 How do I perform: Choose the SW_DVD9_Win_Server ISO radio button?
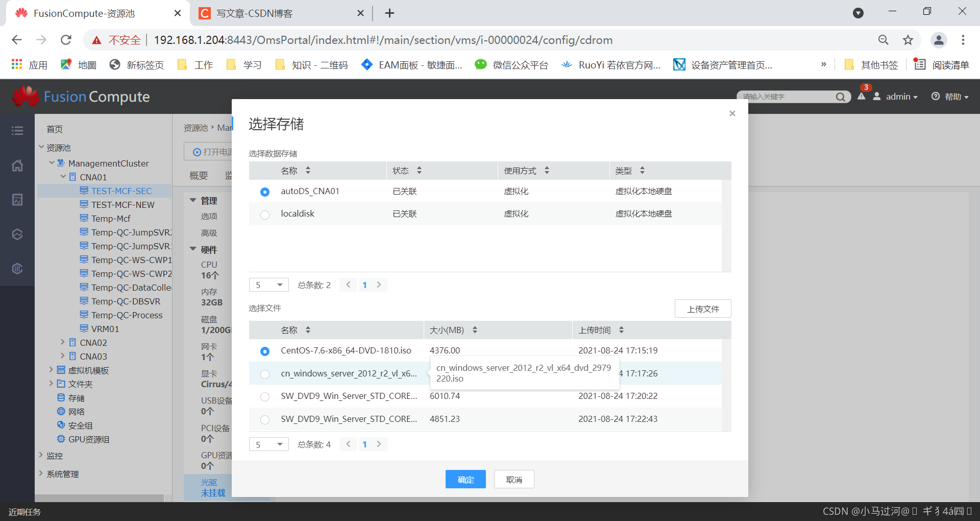point(264,396)
